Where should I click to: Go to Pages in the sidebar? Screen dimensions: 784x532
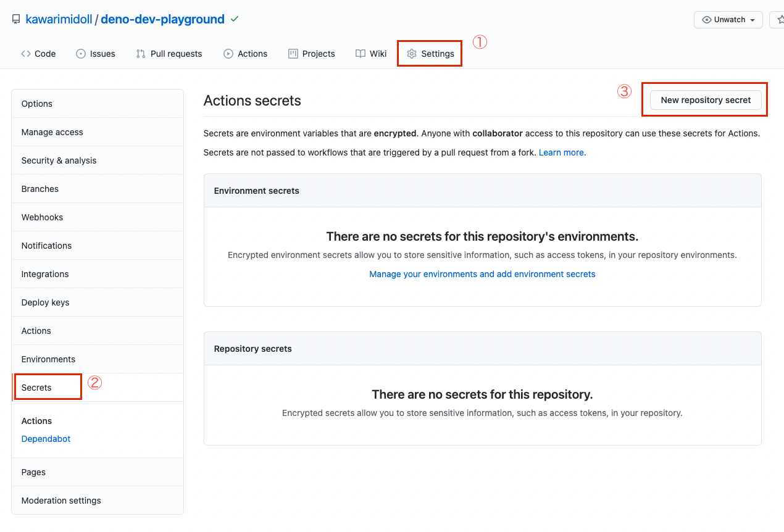pos(98,472)
